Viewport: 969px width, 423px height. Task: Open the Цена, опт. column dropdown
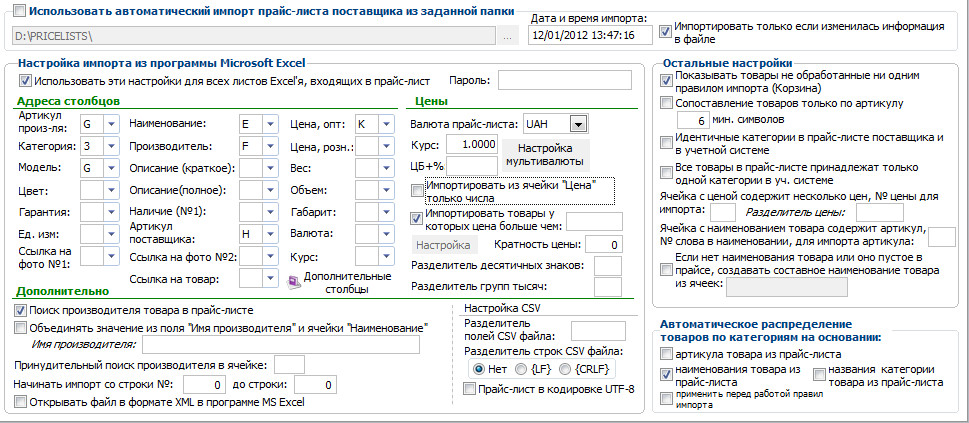(386, 124)
